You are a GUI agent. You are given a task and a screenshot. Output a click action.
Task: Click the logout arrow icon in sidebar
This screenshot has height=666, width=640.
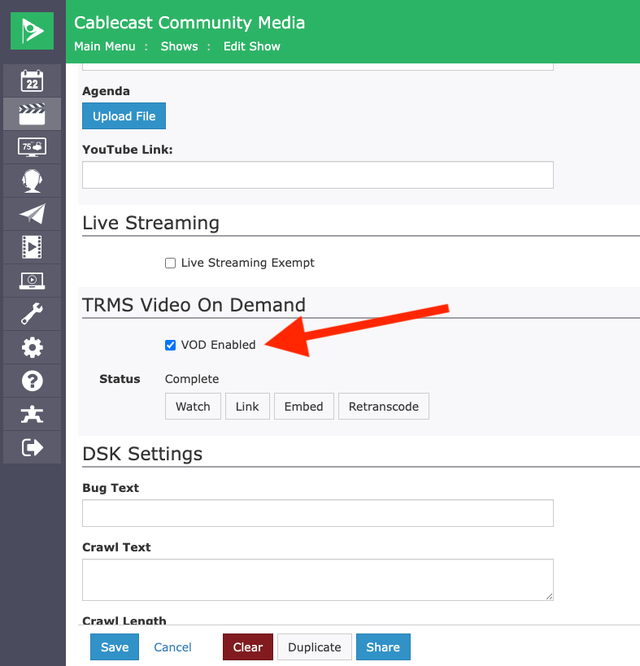32,447
